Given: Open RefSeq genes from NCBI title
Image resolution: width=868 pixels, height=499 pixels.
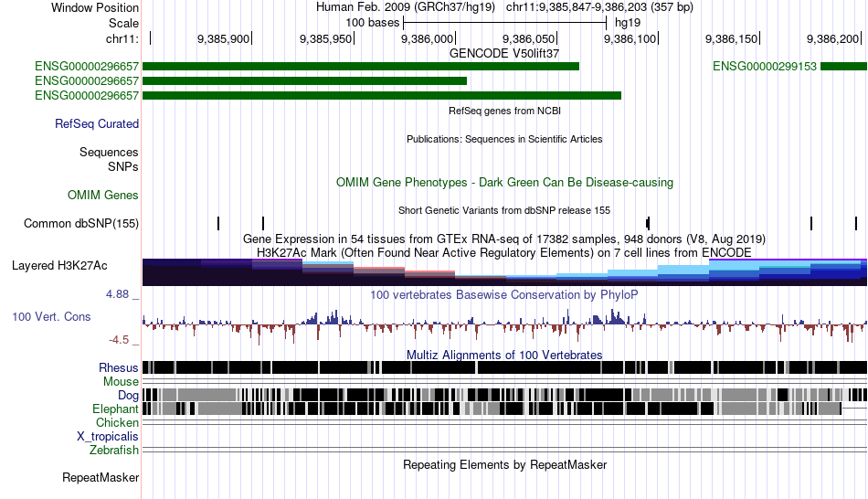Looking at the screenshot, I should tap(504, 111).
